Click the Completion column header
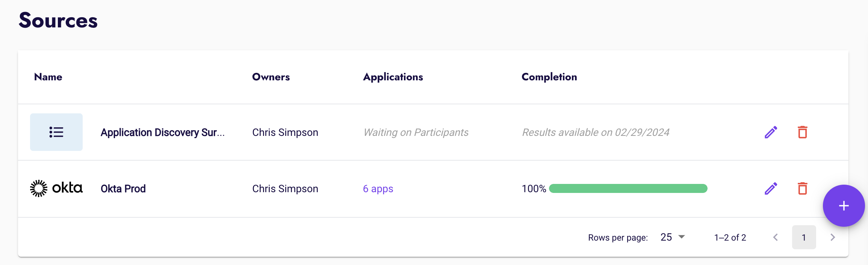The image size is (868, 265). [x=549, y=77]
